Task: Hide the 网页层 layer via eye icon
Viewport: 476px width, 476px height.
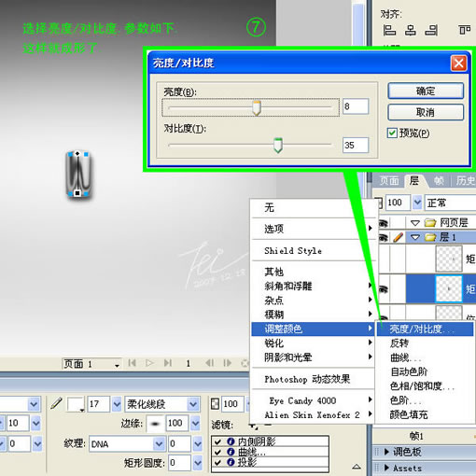Action: (x=384, y=223)
